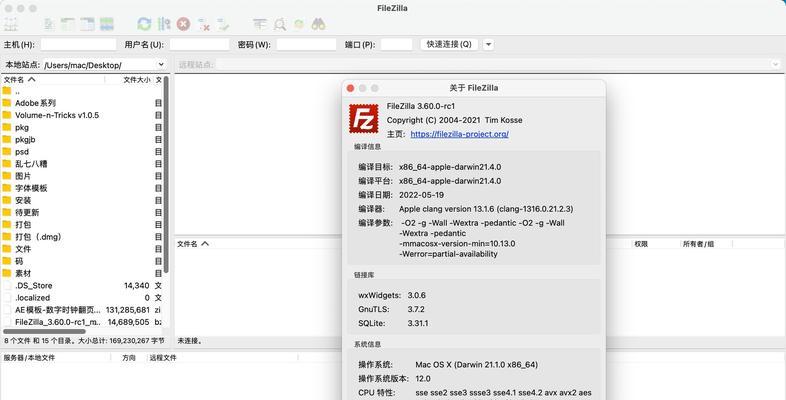Click the 端口(P) input field
Image resolution: width=786 pixels, height=400 pixels.
pyautogui.click(x=396, y=45)
